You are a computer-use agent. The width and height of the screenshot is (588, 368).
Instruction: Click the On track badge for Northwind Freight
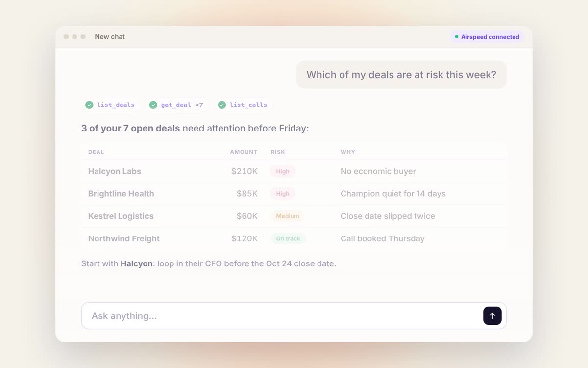288,239
